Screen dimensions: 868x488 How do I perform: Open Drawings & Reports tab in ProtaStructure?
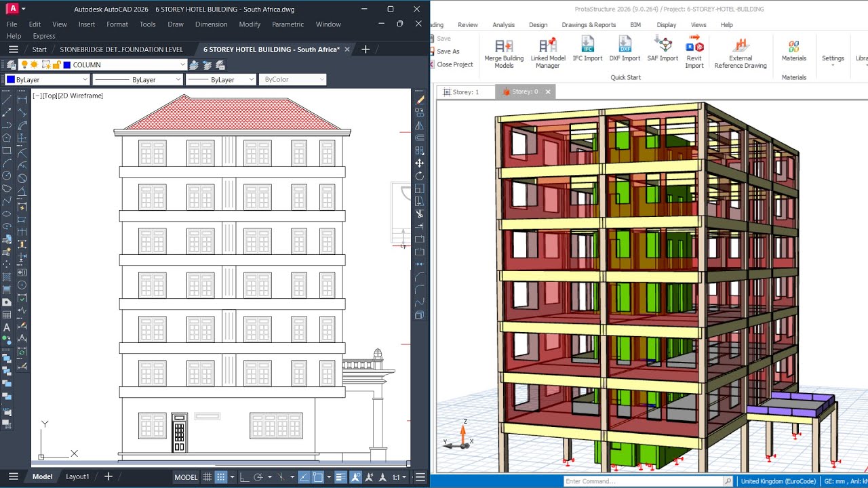[x=589, y=25]
